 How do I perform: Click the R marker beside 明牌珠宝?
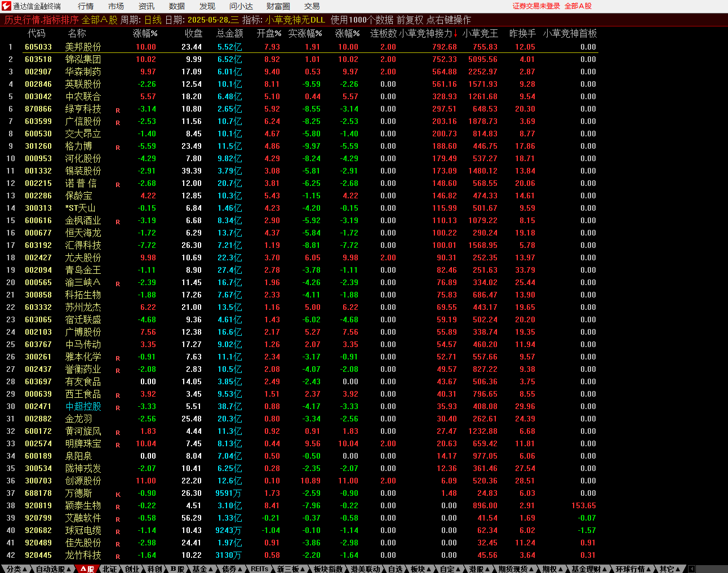point(118,445)
